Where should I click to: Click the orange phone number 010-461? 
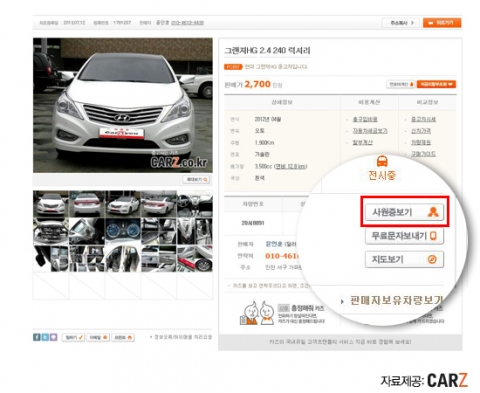pyautogui.click(x=282, y=256)
